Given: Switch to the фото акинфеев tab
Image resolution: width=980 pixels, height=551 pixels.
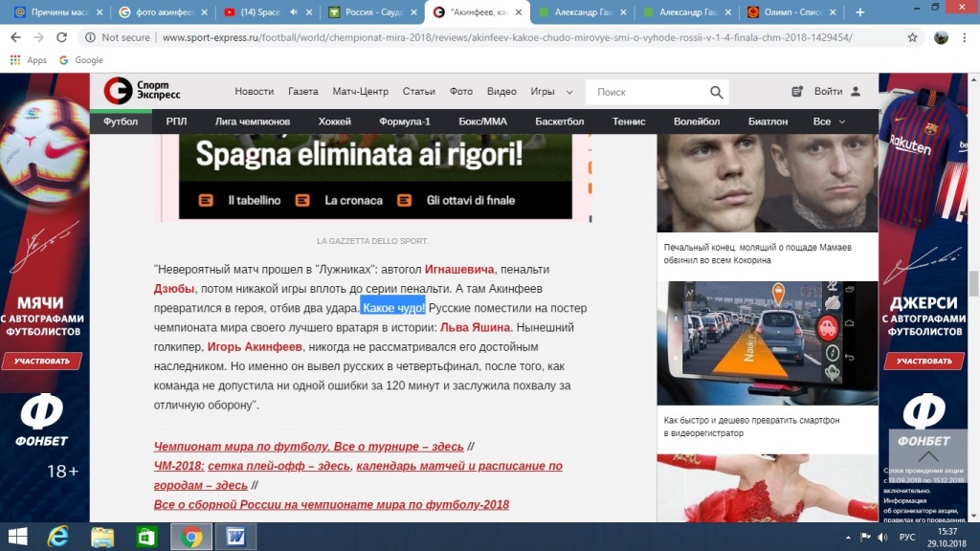Looking at the screenshot, I should (163, 11).
